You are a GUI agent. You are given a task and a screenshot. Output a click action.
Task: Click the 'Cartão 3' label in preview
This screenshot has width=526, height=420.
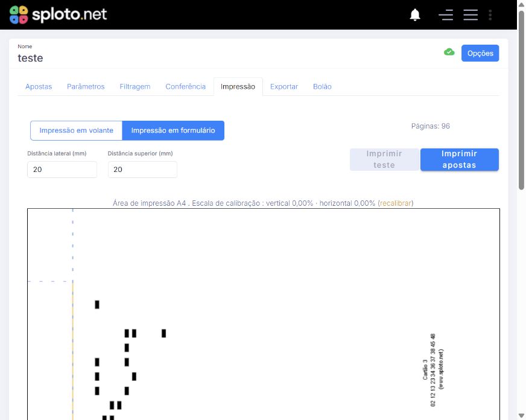click(425, 370)
